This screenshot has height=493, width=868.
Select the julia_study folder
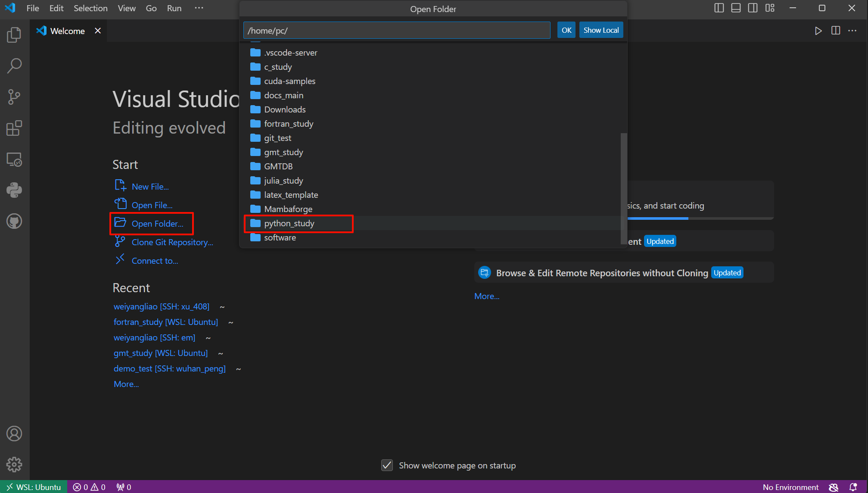point(432,181)
